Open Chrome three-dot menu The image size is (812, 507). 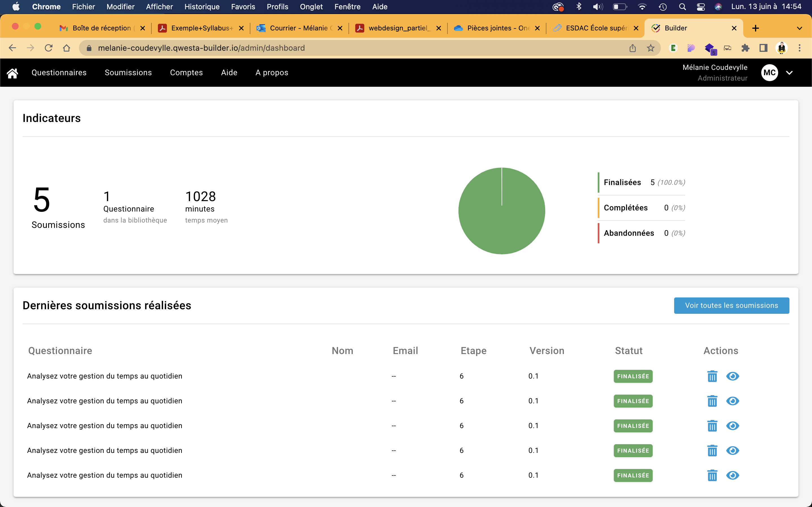tap(800, 48)
